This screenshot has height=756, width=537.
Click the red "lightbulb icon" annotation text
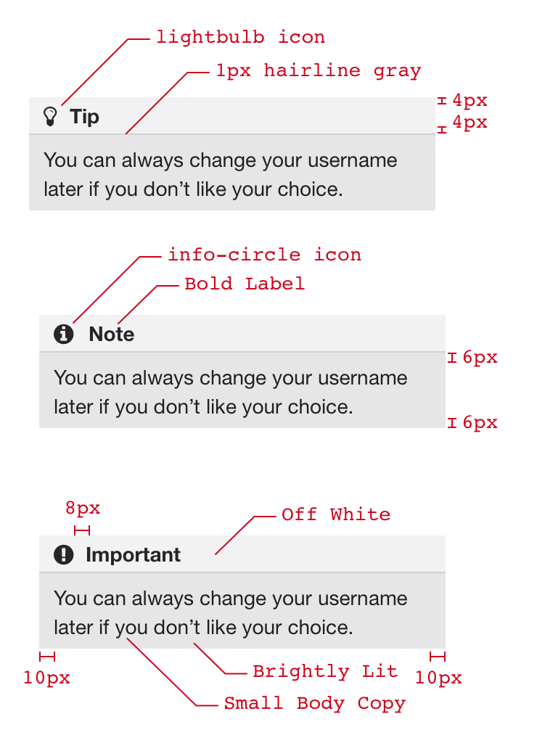(x=240, y=37)
